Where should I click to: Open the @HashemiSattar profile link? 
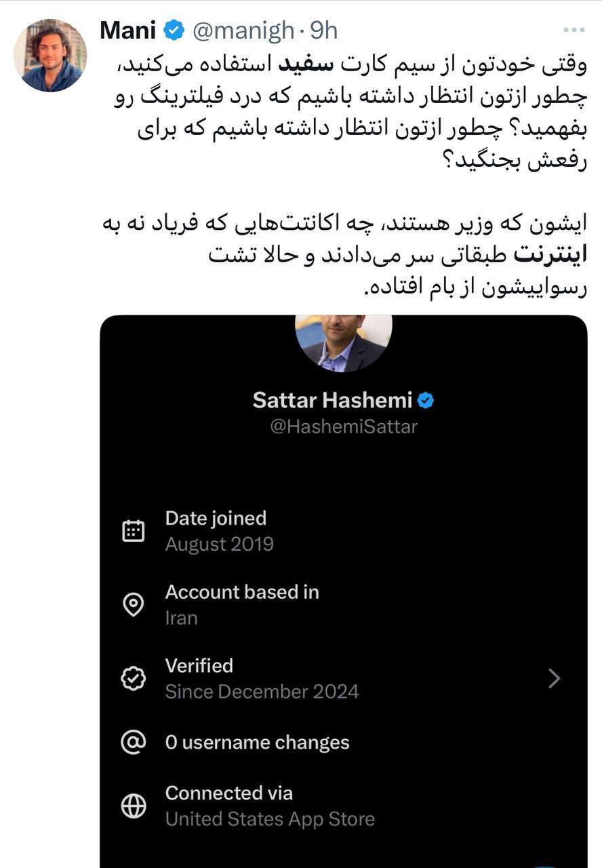point(343,427)
